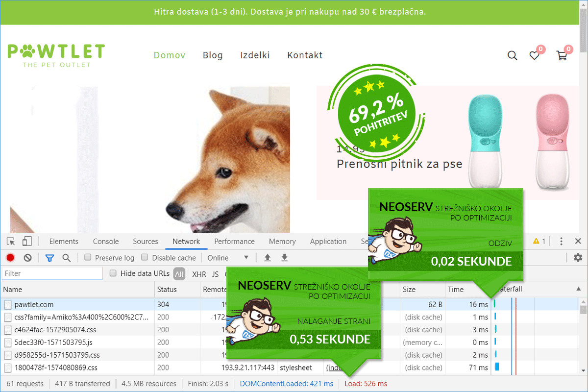The height and width of the screenshot is (392, 588).
Task: Tick the Hide data URLs checkbox
Action: [x=113, y=273]
